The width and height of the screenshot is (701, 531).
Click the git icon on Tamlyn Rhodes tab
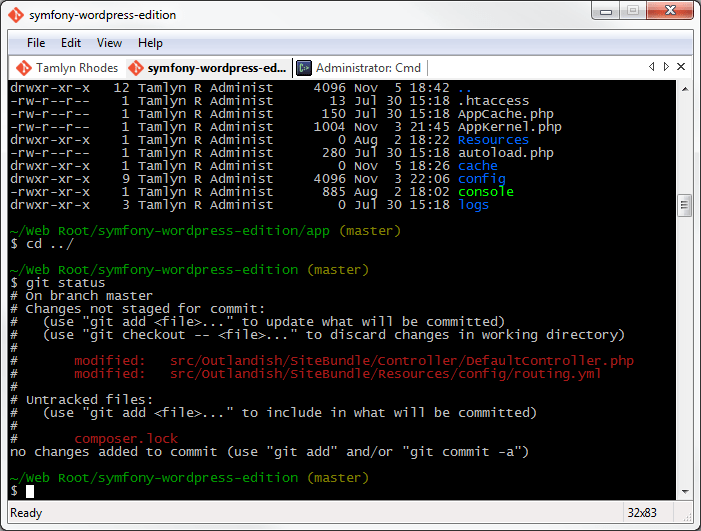24,68
